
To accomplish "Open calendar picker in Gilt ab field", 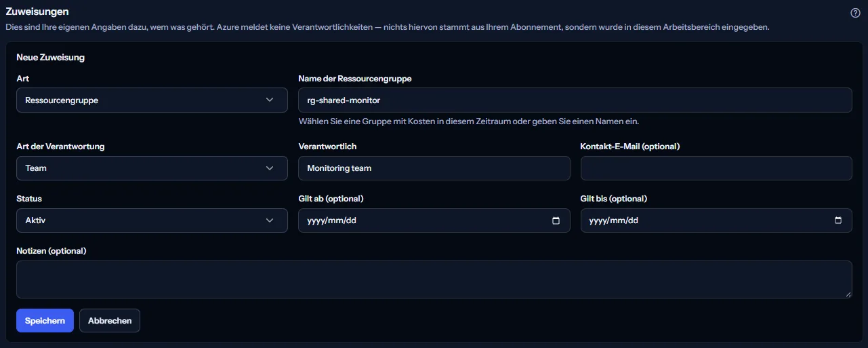I will tap(556, 220).
